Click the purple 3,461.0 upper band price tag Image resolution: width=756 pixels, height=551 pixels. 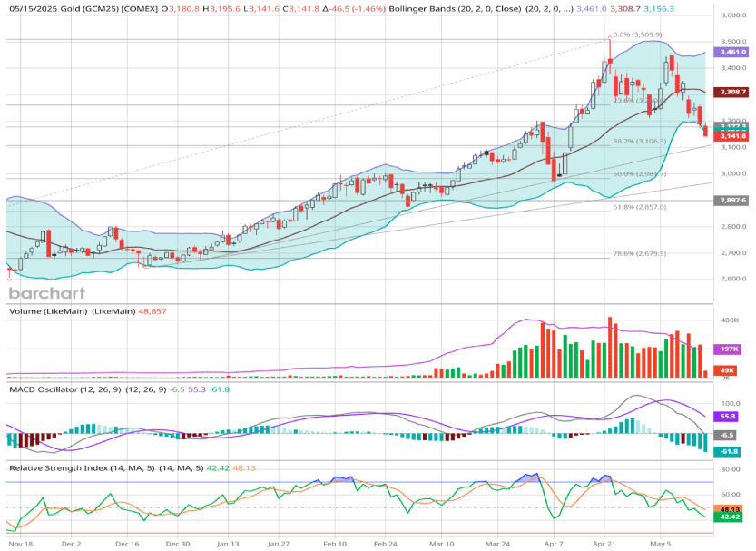732,53
